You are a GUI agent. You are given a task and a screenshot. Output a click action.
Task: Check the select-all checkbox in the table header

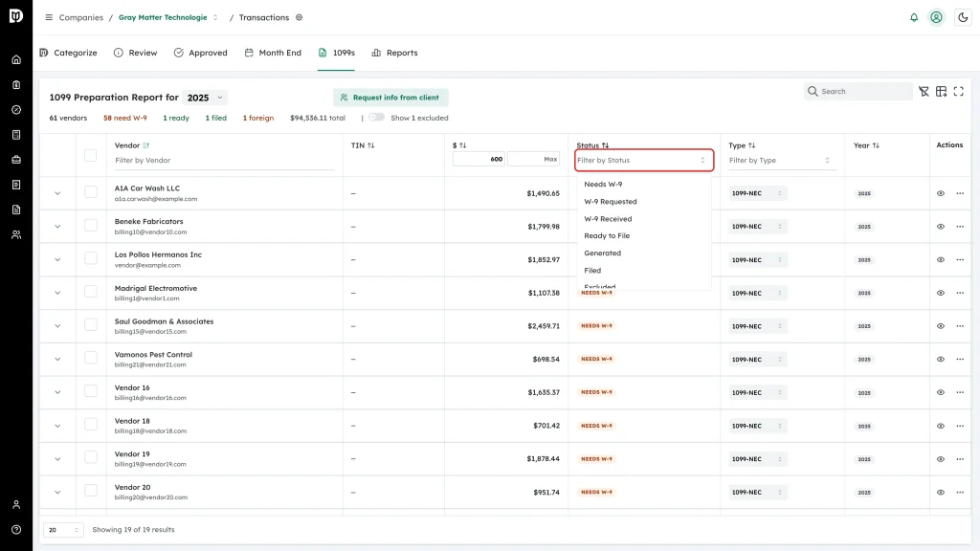coord(91,155)
